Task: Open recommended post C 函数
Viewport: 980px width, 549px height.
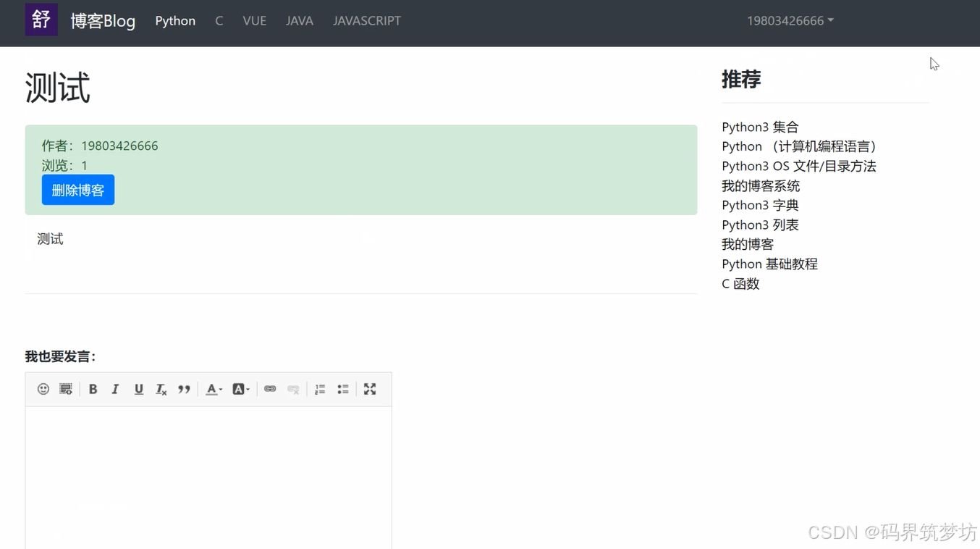Action: pos(740,284)
